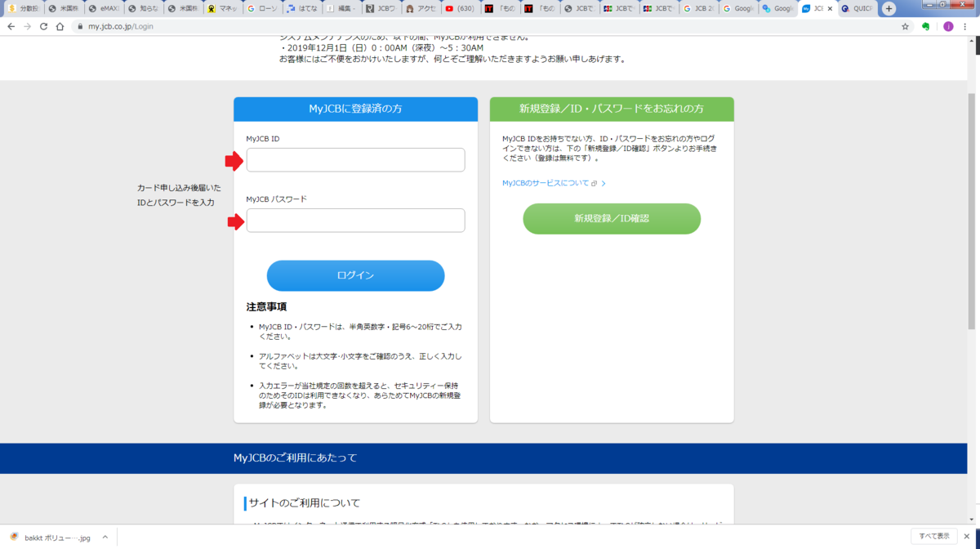Open the bakkt ボリュー jpg download
This screenshot has height=549, width=980.
coord(50,538)
